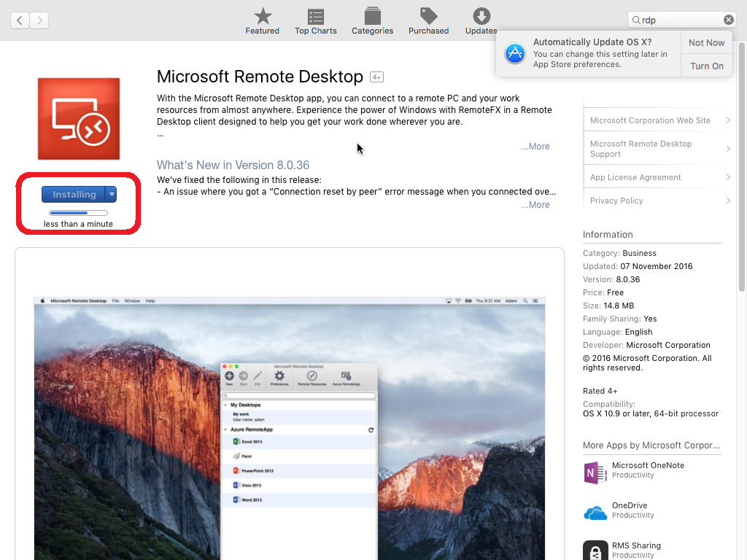Click the RMS Sharing icon

[x=595, y=551]
